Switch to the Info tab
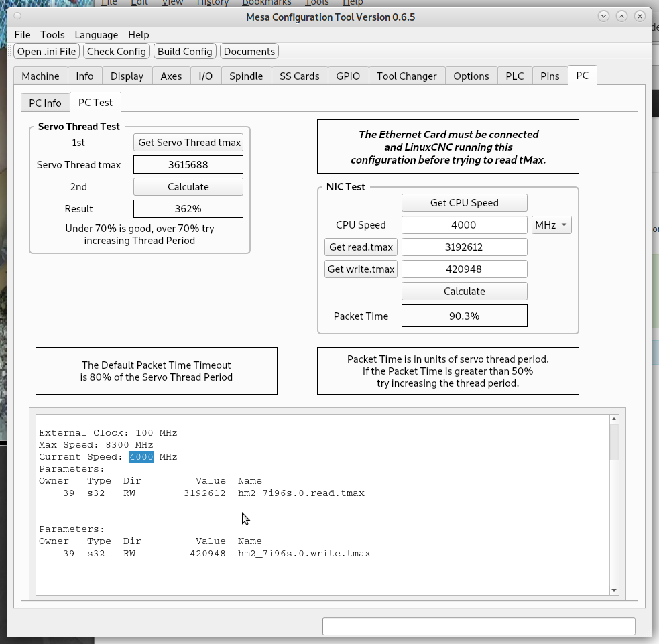The image size is (659, 644). pos(84,76)
